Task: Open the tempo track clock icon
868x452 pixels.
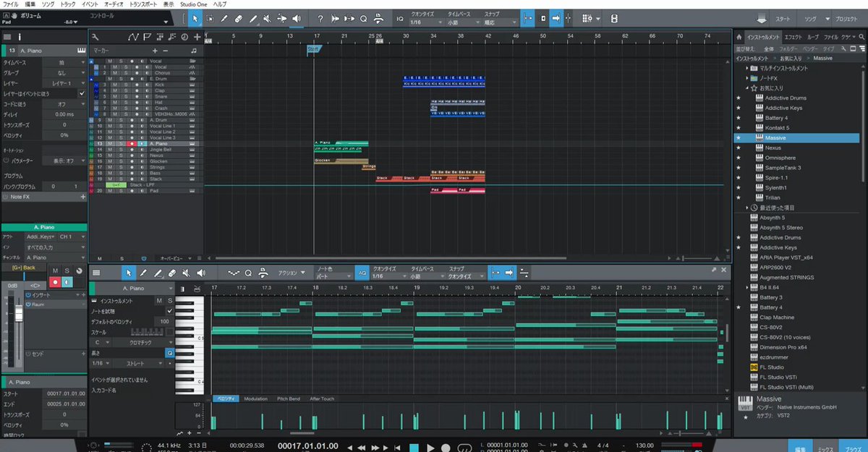Action: coord(184,37)
